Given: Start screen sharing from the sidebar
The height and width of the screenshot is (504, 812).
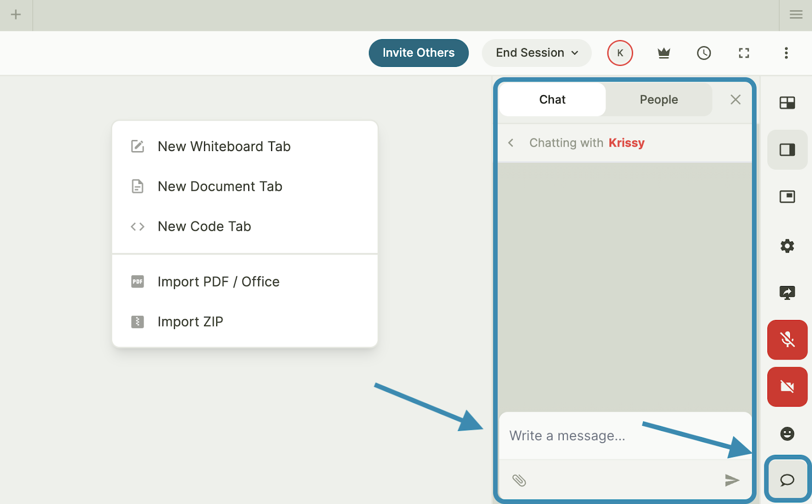Looking at the screenshot, I should click(787, 293).
